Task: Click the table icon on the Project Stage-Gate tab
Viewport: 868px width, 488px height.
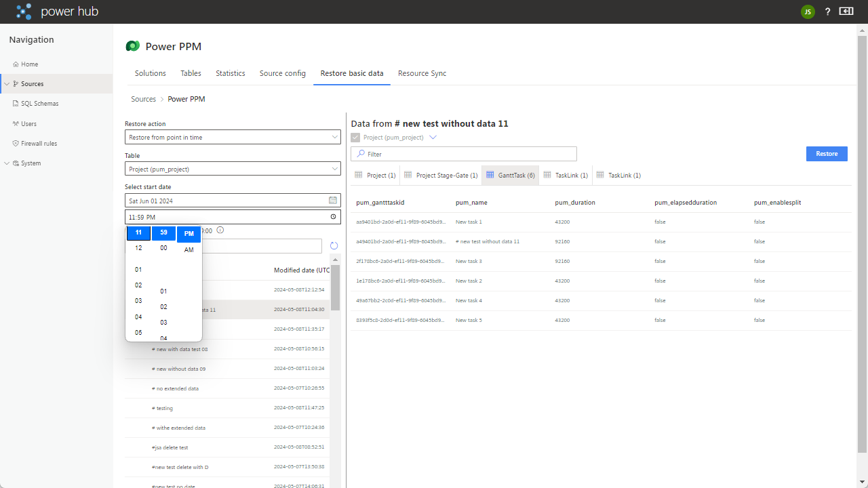Action: [x=408, y=175]
